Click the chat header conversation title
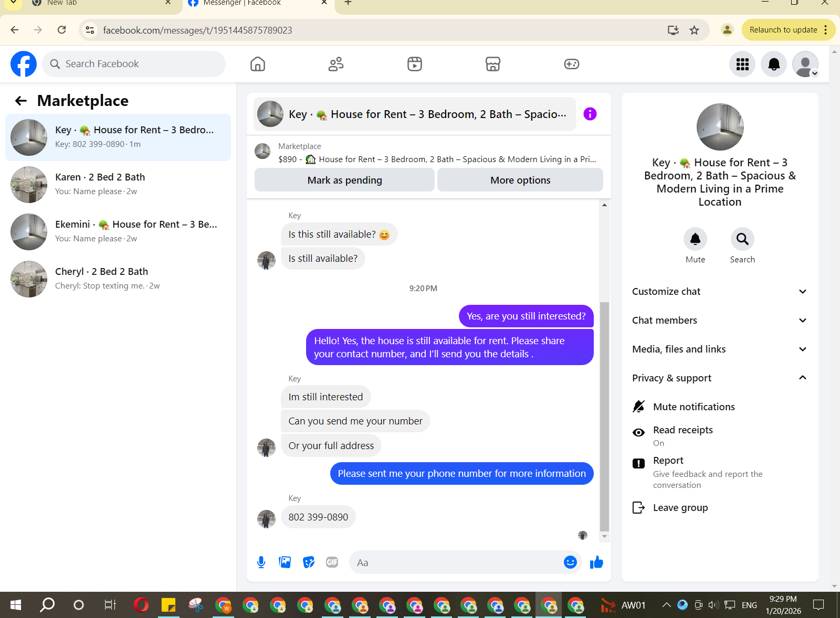This screenshot has height=618, width=840. (415, 114)
